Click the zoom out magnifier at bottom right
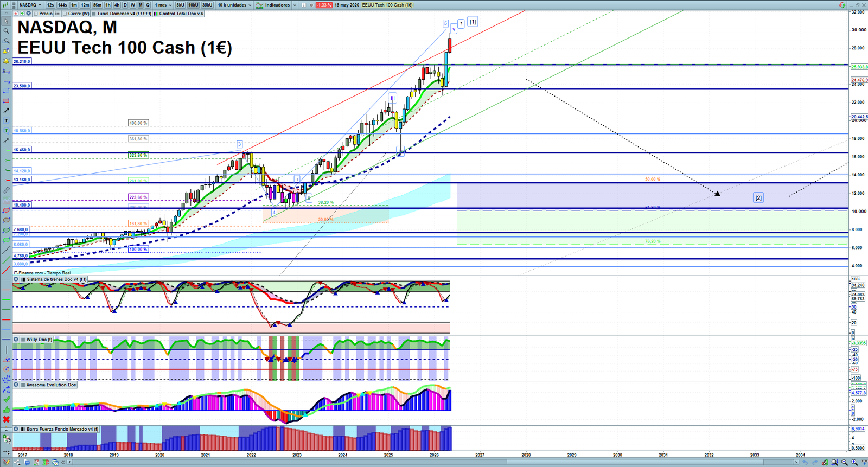 click(845, 463)
